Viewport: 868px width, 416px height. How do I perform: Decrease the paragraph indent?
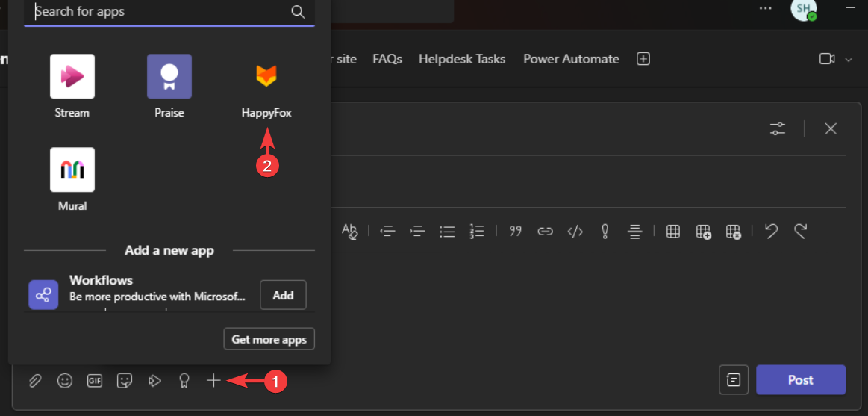pyautogui.click(x=387, y=231)
